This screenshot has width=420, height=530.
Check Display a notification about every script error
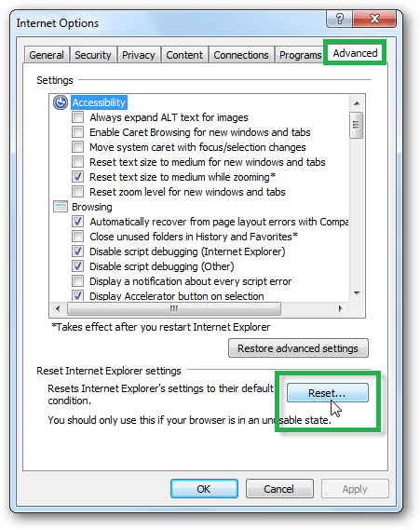pos(77,281)
